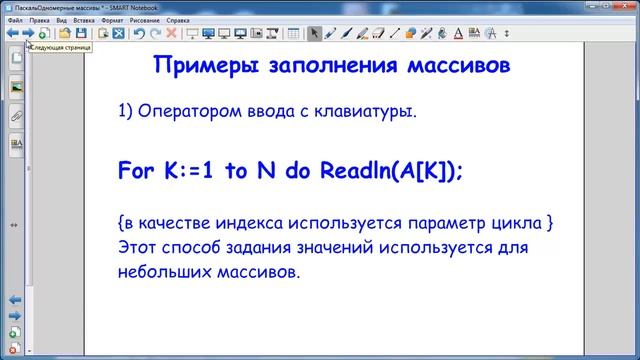Select the line '1) Оператором ввода с клавиатуры.'
Image resolution: width=640 pixels, height=360 pixels.
point(267,111)
